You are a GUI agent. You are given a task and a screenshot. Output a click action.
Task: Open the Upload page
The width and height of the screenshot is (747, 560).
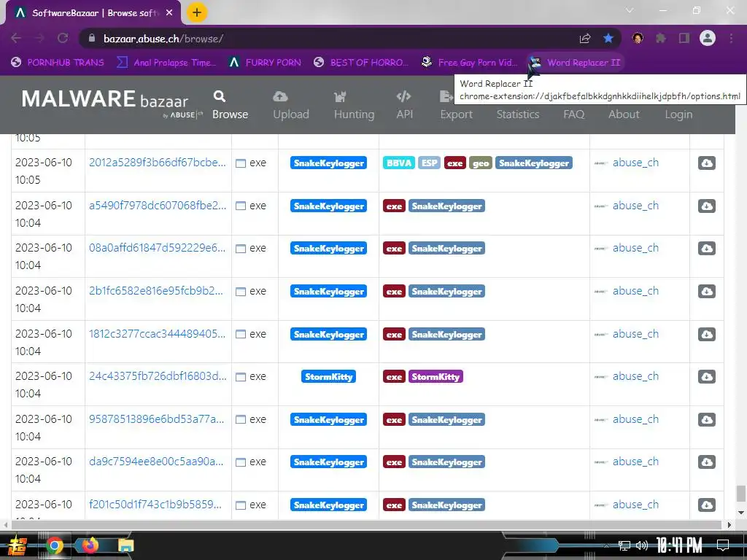tap(290, 105)
